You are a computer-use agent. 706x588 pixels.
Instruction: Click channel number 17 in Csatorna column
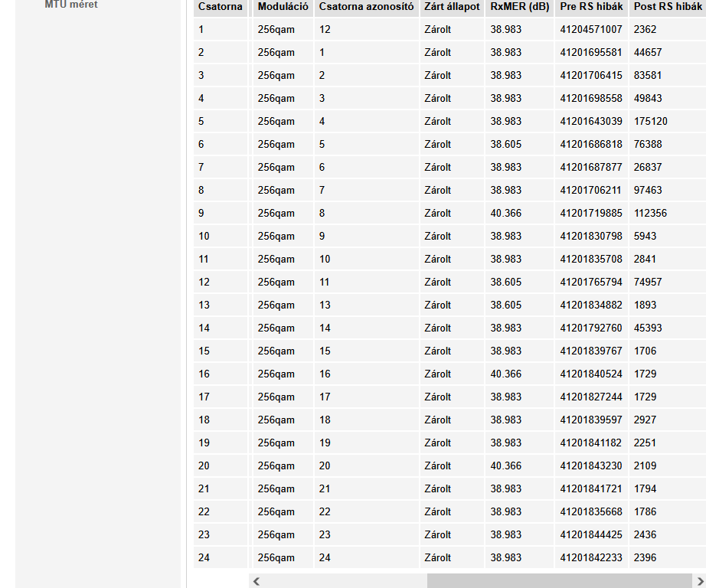tap(204, 397)
